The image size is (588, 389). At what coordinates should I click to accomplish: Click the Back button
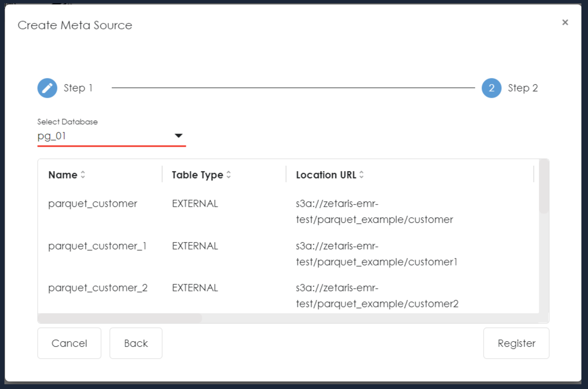[136, 343]
